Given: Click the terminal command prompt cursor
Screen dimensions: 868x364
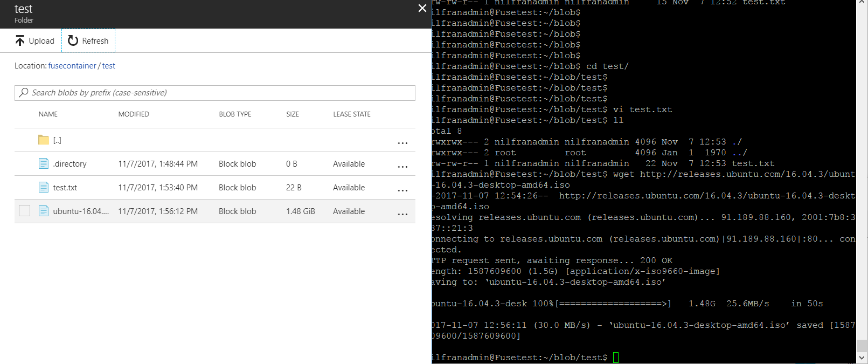Looking at the screenshot, I should pyautogui.click(x=616, y=358).
